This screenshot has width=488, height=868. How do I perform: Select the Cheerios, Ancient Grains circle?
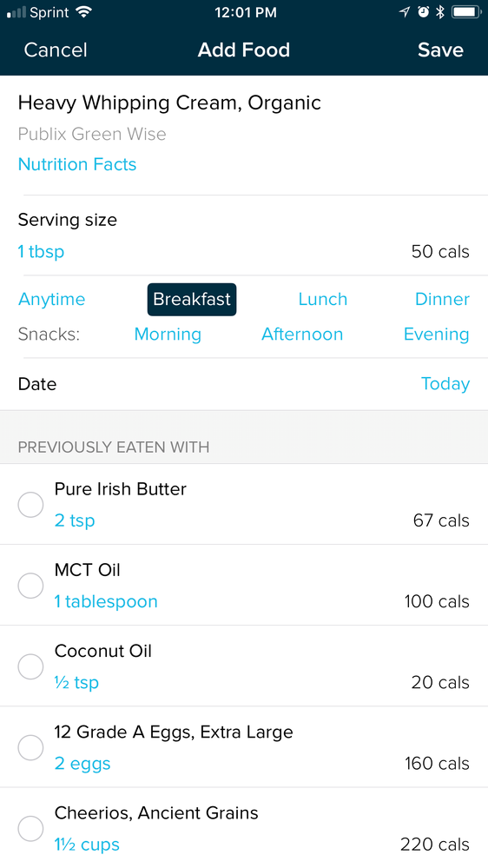[30, 829]
